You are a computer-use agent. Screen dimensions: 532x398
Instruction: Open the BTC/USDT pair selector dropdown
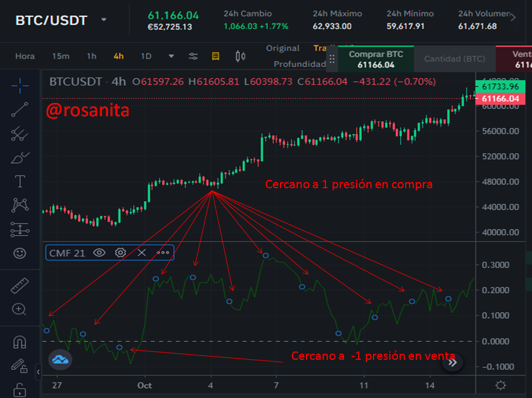pyautogui.click(x=104, y=20)
